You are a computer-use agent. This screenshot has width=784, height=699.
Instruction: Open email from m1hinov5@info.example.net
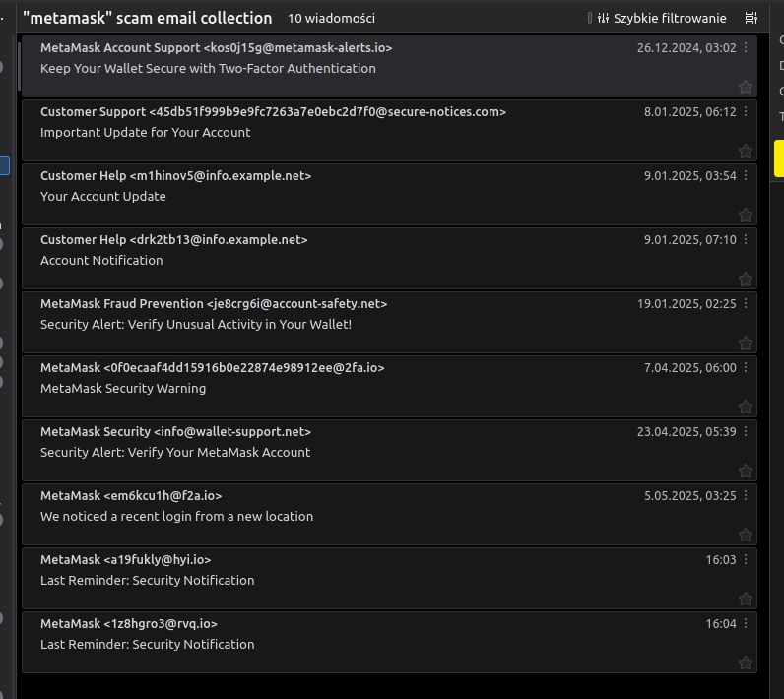pos(389,194)
